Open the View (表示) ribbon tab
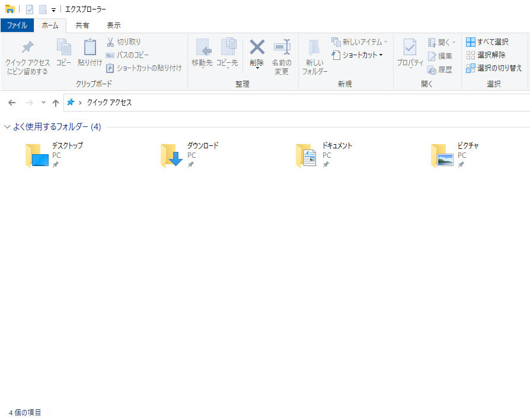This screenshot has height=420, width=530. 113,26
